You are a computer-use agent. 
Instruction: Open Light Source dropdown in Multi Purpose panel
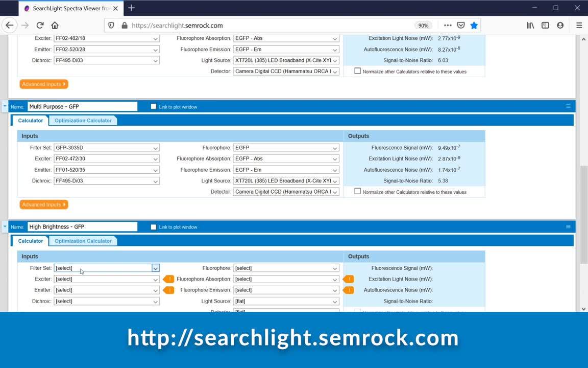(286, 181)
